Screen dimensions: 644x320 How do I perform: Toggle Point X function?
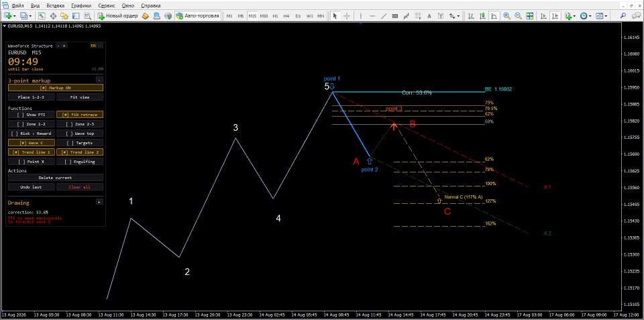click(x=32, y=162)
